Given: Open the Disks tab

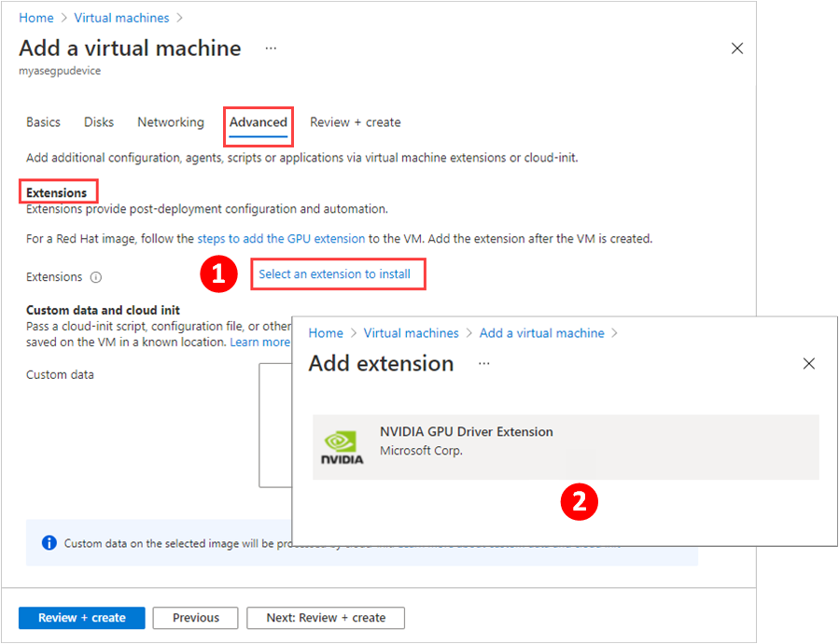Looking at the screenshot, I should coord(98,122).
